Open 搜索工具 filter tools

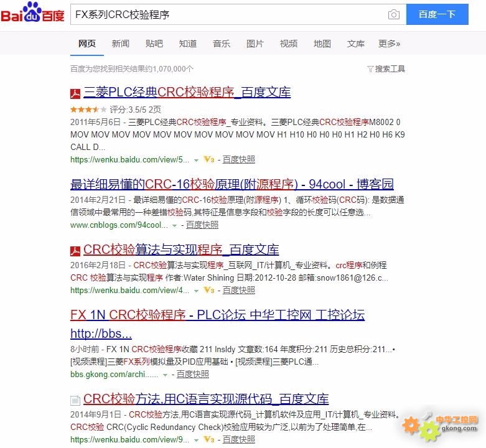point(390,69)
